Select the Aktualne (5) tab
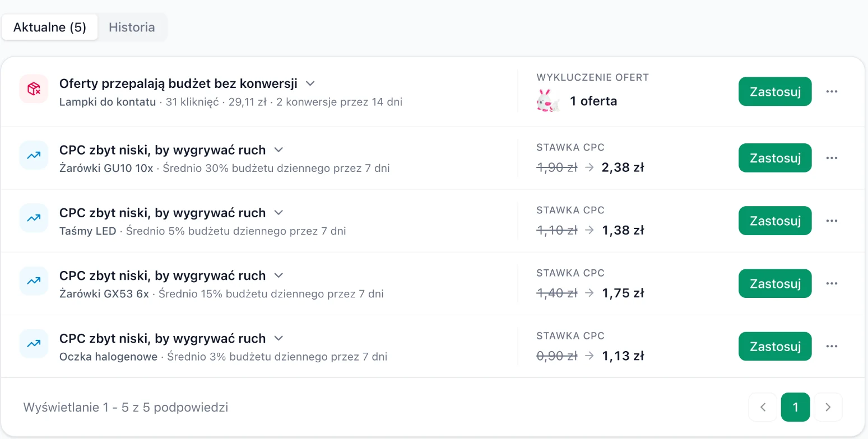This screenshot has width=868, height=439. [50, 27]
